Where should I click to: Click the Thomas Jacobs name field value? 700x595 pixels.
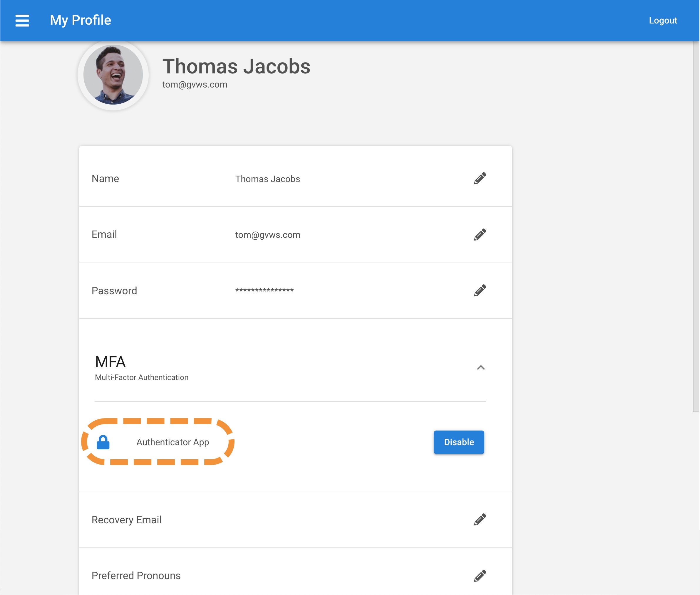[267, 179]
